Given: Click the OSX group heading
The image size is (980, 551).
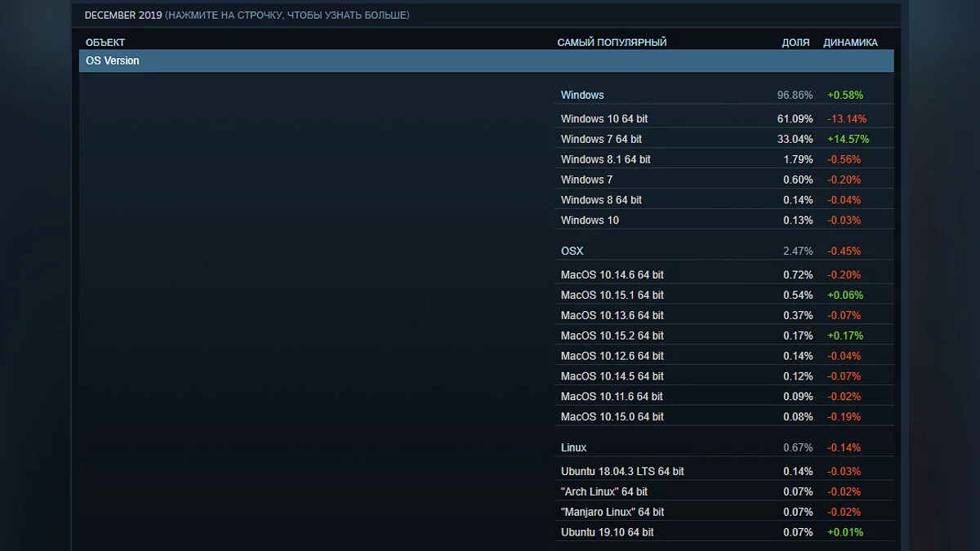Looking at the screenshot, I should tap(572, 251).
